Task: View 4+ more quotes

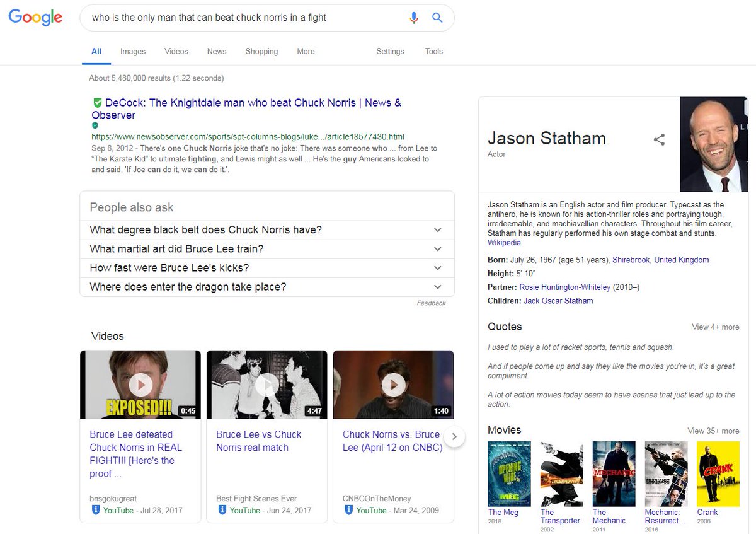Action: pos(715,327)
